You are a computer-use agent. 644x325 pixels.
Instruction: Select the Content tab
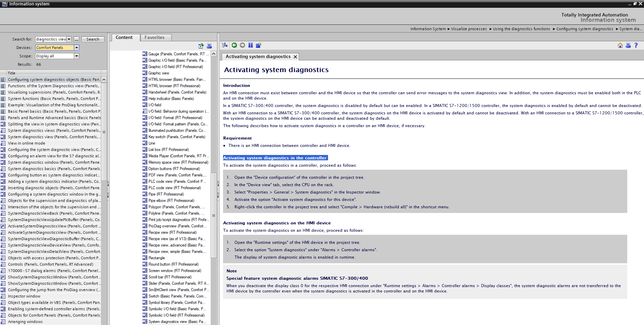[124, 38]
